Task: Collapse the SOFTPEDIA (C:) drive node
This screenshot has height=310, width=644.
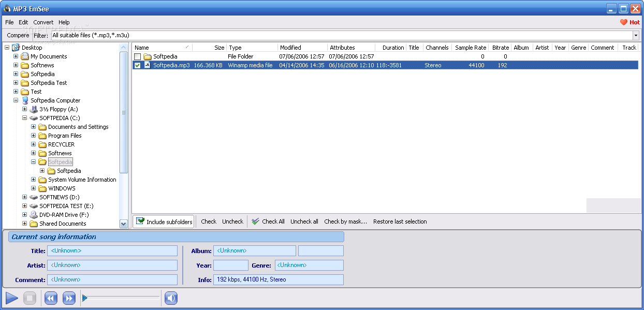Action: 24,118
